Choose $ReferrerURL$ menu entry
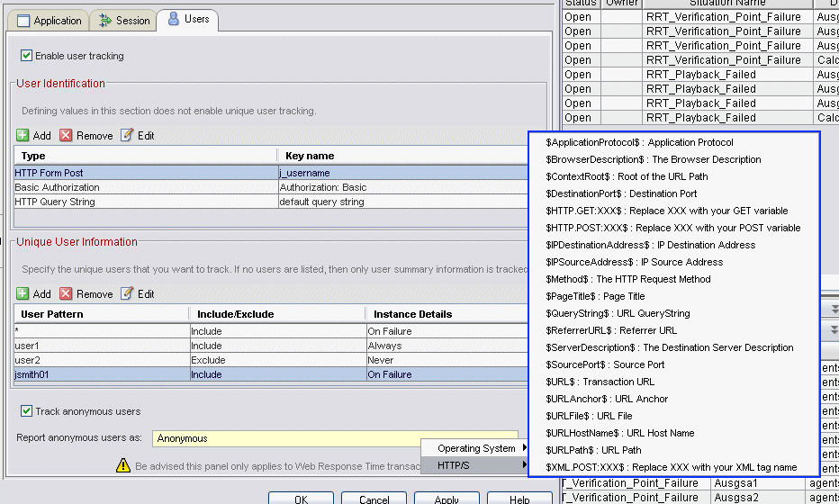Viewport: 839px width, 504px height. pyautogui.click(x=674, y=330)
